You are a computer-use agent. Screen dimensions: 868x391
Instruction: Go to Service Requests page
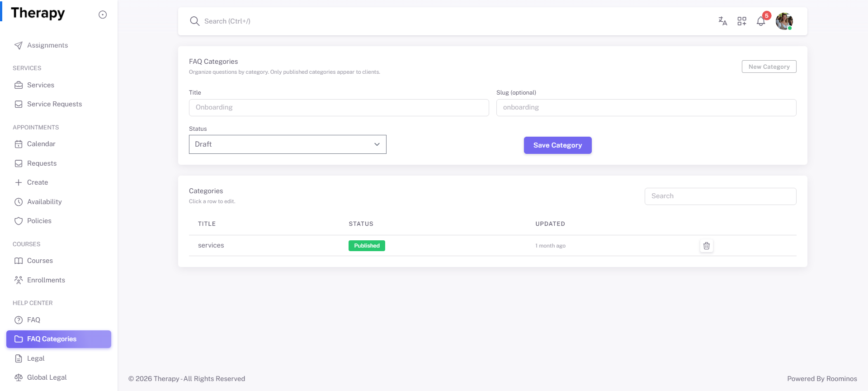coord(59,104)
